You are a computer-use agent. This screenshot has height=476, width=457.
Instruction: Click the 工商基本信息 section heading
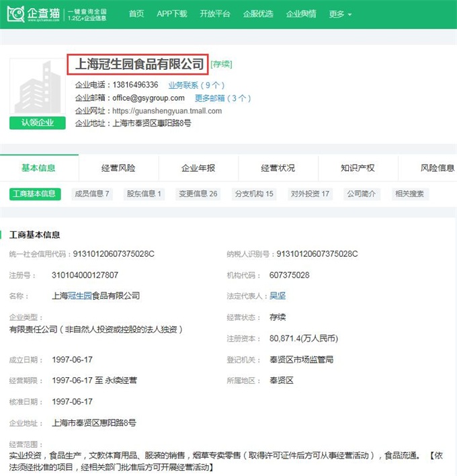point(34,235)
